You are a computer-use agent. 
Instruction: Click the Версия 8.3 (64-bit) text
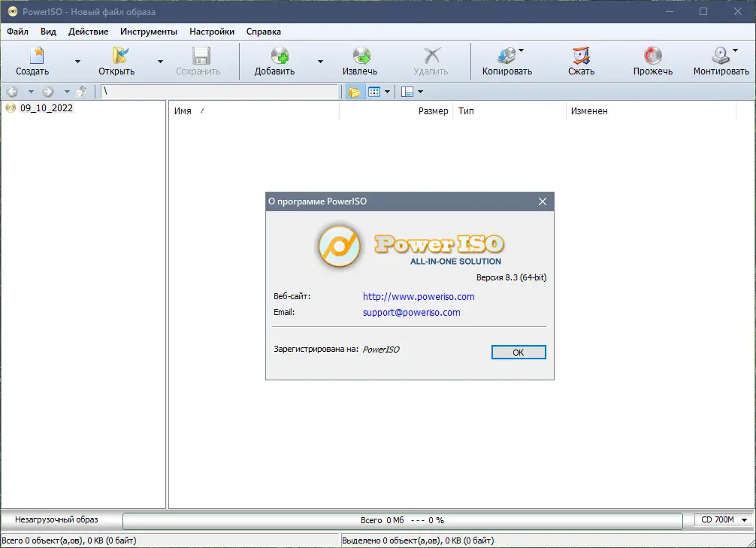click(511, 277)
